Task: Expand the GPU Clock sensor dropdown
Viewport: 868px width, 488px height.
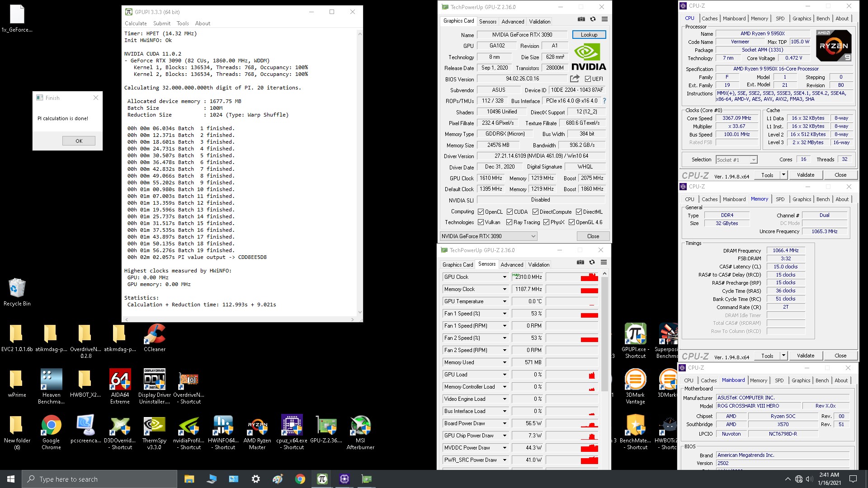Action: click(x=505, y=277)
